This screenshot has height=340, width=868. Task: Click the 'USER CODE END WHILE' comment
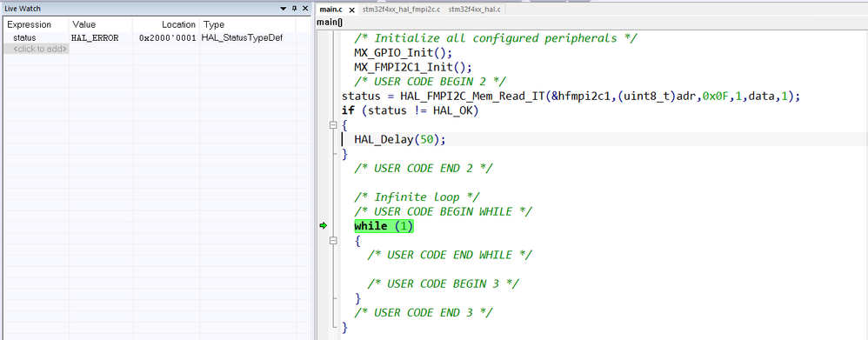click(450, 255)
